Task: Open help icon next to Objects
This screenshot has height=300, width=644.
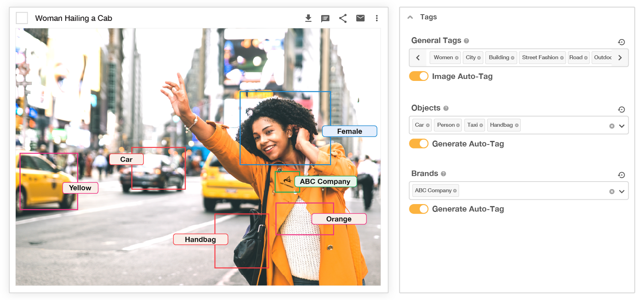Action: (446, 109)
